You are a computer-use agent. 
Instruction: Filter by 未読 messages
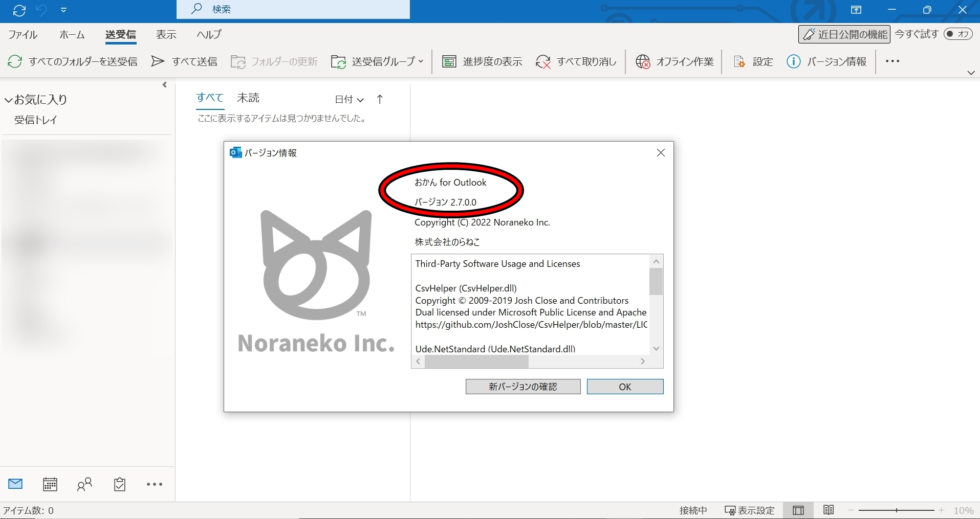[248, 98]
